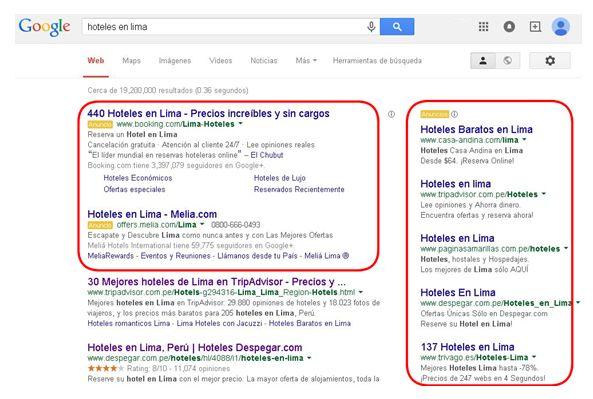Open 440 Hoteles en Lima Booking ad
This screenshot has height=399, width=593.
point(208,113)
